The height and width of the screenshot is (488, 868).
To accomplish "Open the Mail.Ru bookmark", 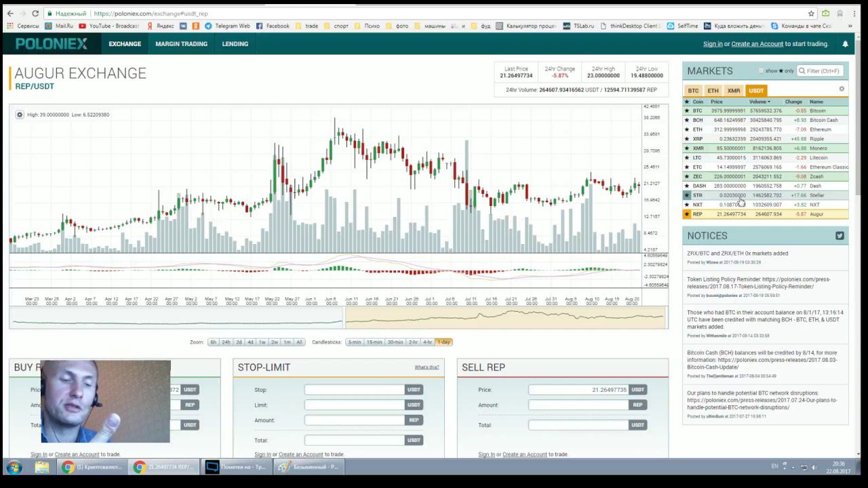I will [x=59, y=26].
